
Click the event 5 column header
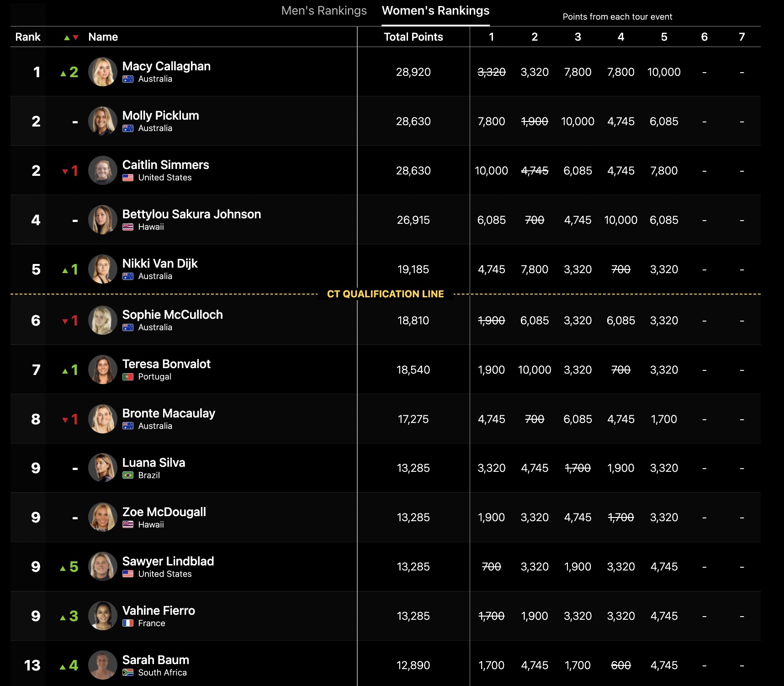(x=664, y=37)
